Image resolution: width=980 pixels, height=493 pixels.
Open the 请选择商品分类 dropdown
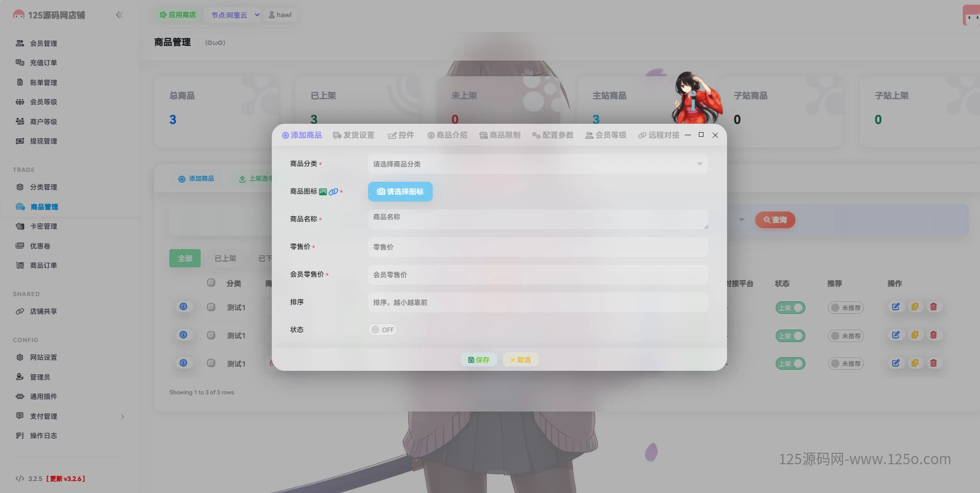[x=537, y=163]
